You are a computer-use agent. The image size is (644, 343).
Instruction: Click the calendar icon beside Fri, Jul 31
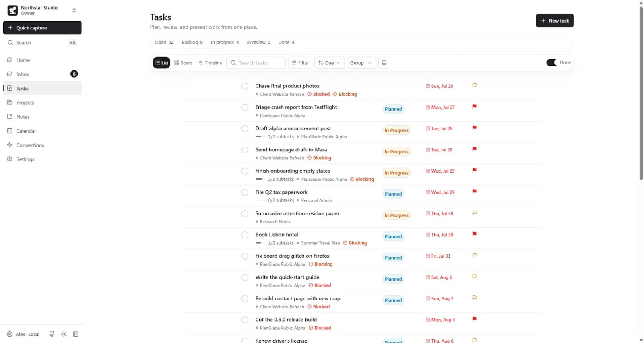click(427, 256)
